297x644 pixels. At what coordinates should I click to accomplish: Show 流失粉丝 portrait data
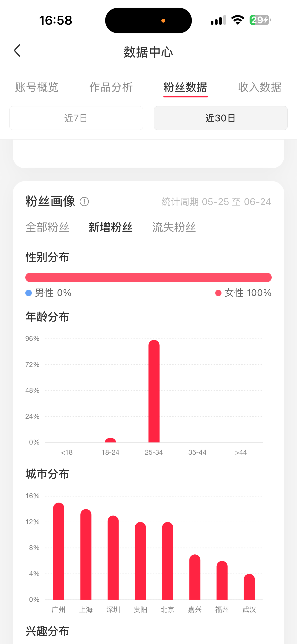174,227
